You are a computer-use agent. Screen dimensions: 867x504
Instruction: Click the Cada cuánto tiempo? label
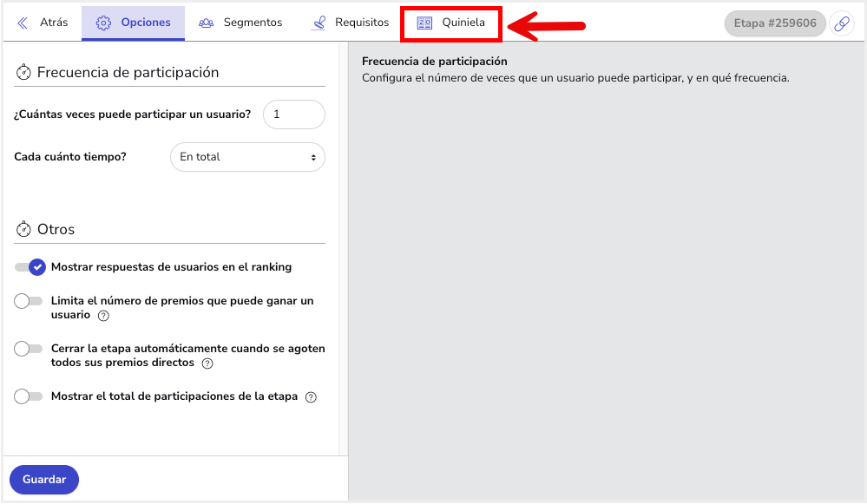tap(70, 157)
